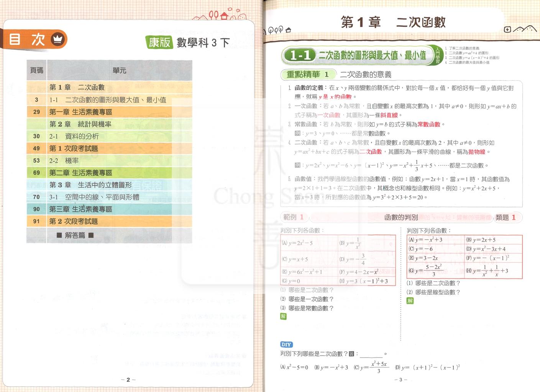The height and width of the screenshot is (392, 540).
Task: Click the 解答篇 row in contents
Action: click(x=109, y=235)
